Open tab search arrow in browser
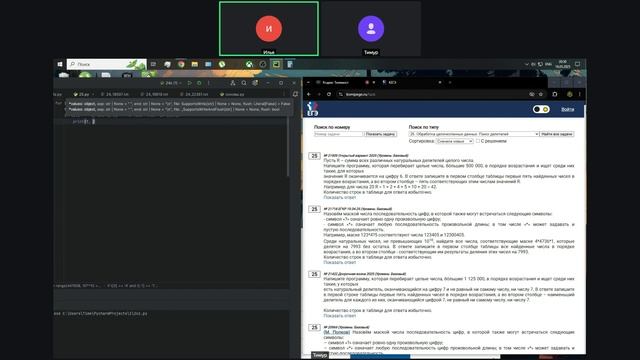 click(309, 82)
